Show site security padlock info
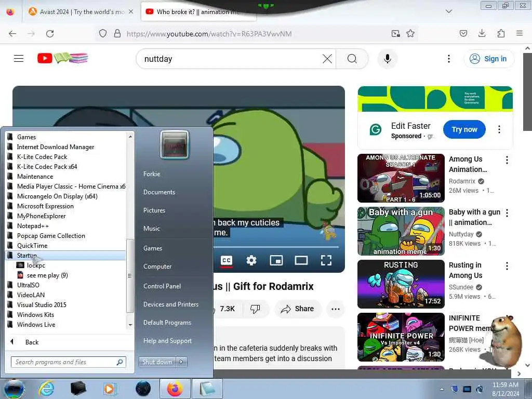Image resolution: width=532 pixels, height=399 pixels. [x=117, y=33]
